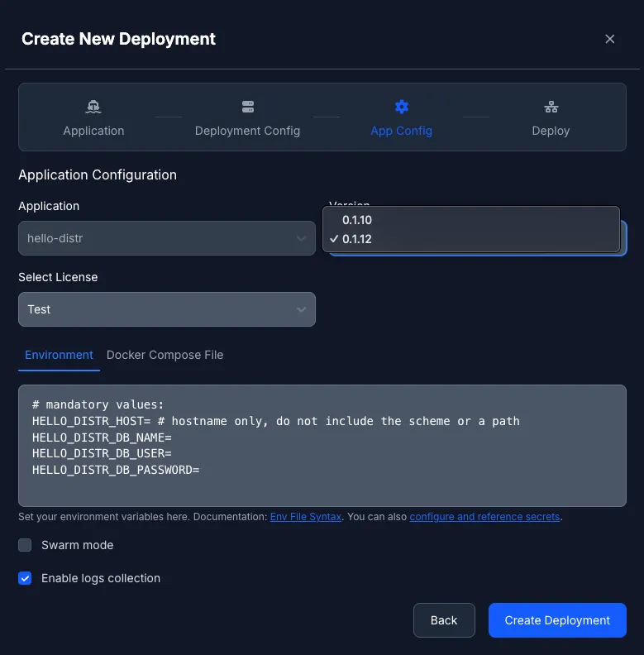
Task: Click the Application step ship icon
Action: [x=93, y=107]
